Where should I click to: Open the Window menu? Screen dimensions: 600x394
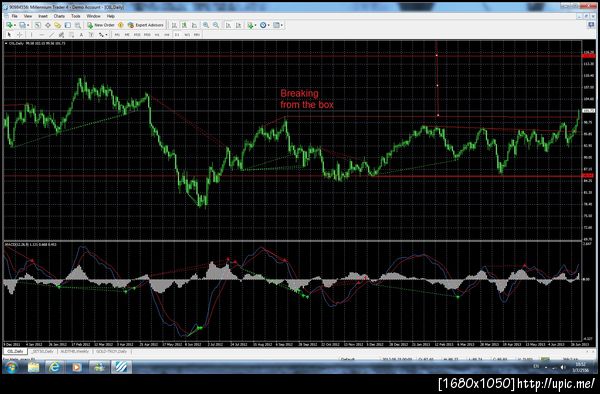[x=93, y=16]
